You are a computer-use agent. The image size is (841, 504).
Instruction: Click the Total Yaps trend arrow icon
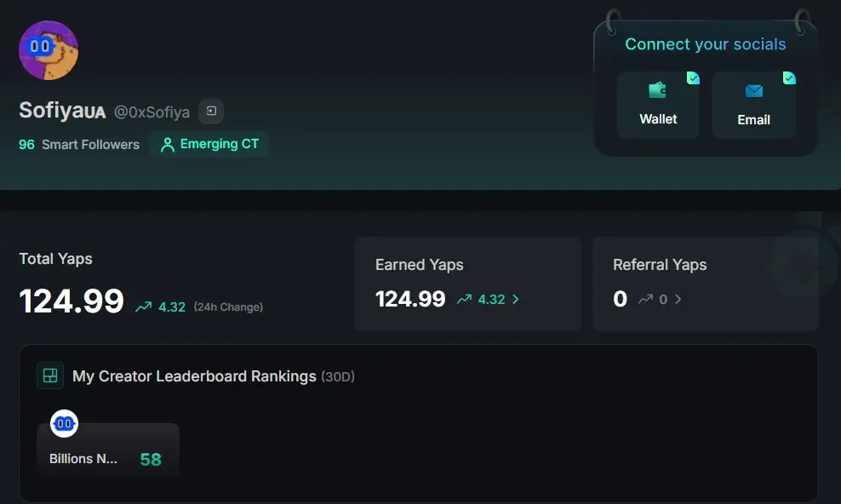(143, 306)
